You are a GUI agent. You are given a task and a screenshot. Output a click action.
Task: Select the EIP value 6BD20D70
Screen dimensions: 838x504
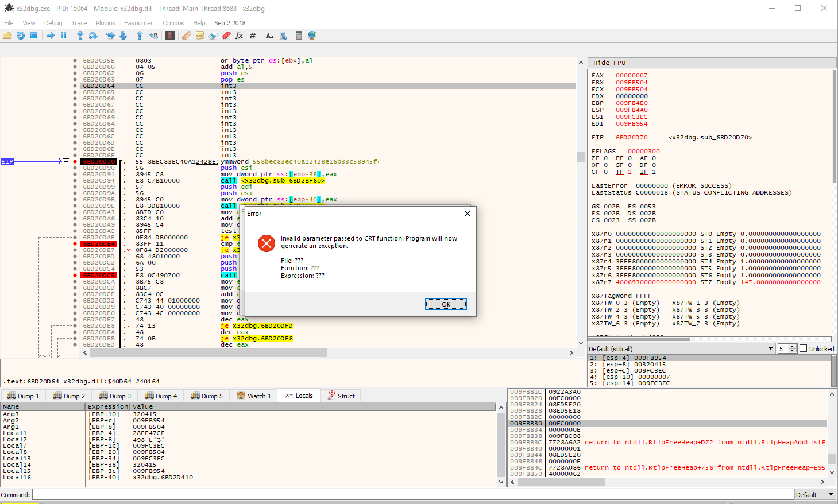coord(631,137)
